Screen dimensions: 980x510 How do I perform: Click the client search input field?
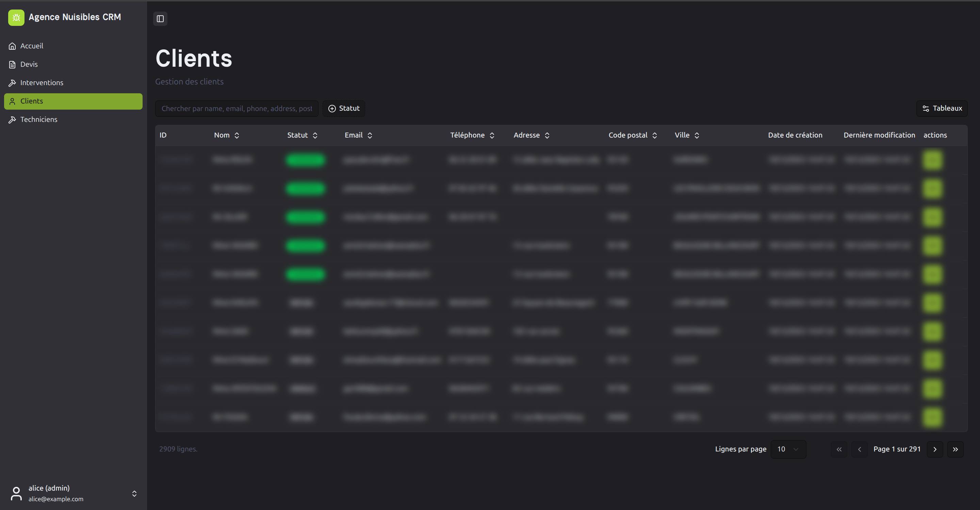tap(236, 109)
